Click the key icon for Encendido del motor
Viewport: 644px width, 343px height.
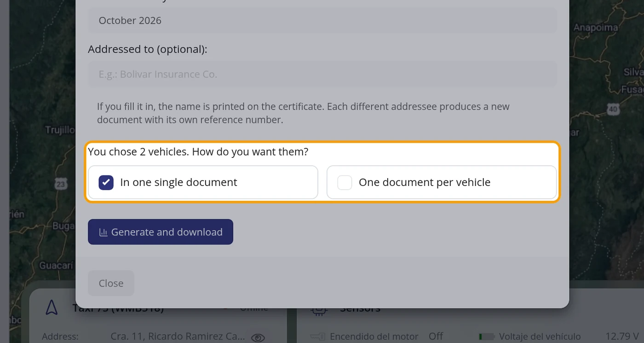318,337
